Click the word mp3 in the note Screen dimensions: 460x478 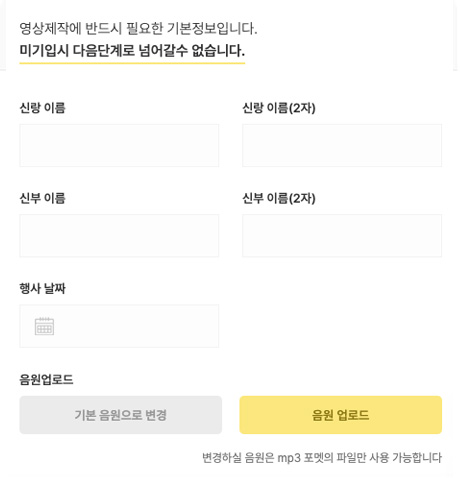tap(289, 458)
